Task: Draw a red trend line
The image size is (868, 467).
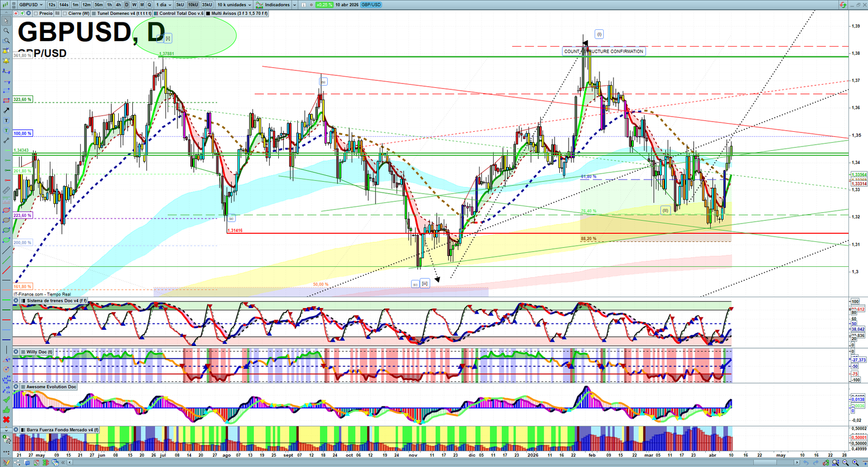Action: (x=6, y=270)
